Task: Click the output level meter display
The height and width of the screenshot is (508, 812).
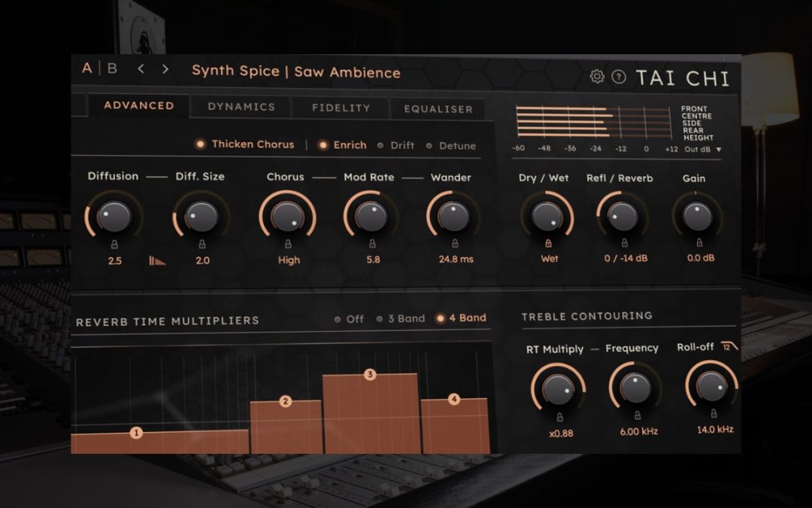Action: [x=594, y=123]
